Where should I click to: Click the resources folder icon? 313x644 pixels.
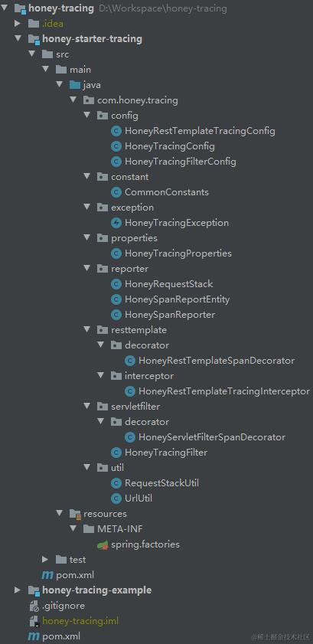75,514
